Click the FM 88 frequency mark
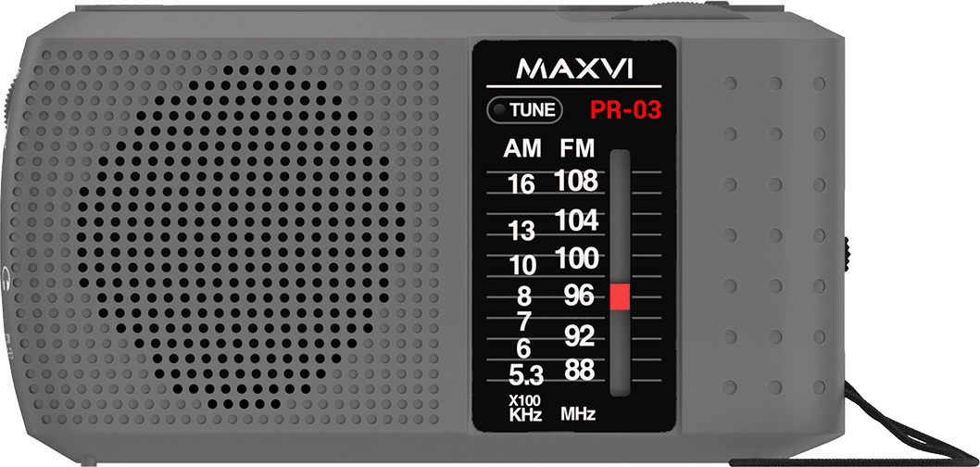The height and width of the screenshot is (467, 980). tap(579, 370)
